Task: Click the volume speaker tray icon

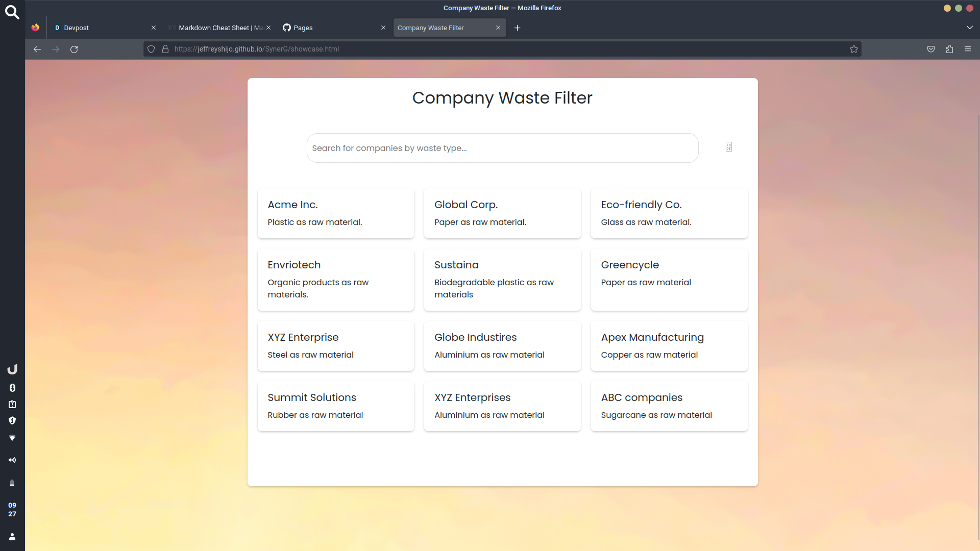Action: 12,460
